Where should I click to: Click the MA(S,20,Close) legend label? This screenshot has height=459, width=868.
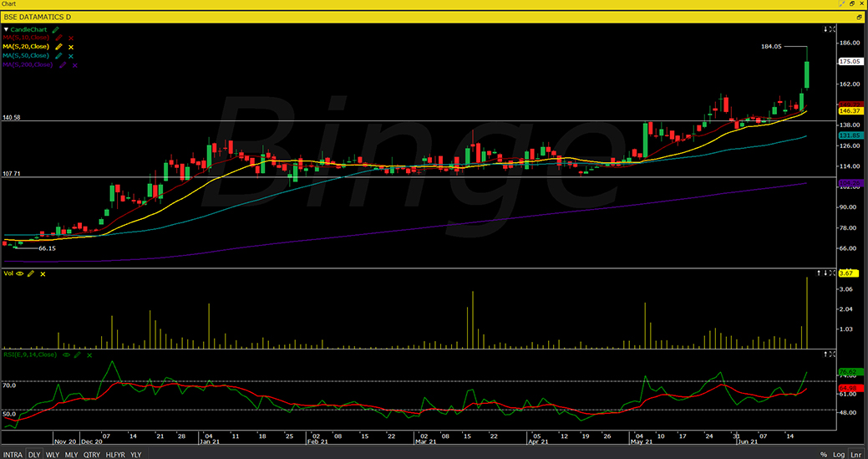point(26,47)
